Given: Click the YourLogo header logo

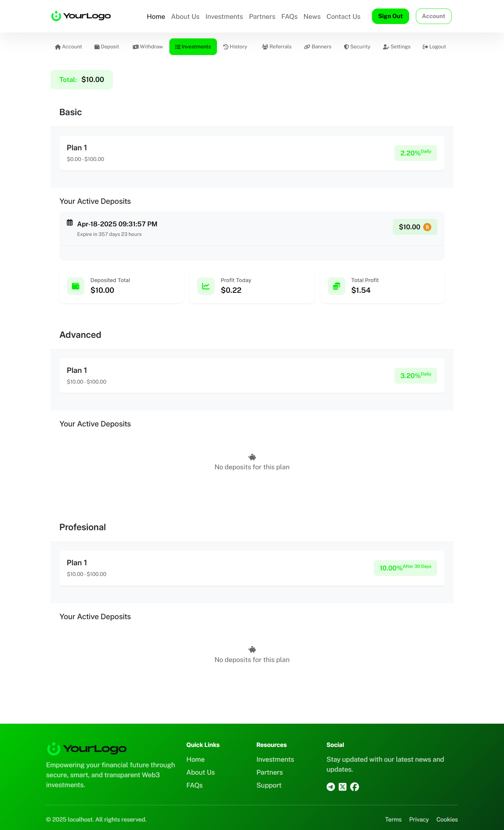Looking at the screenshot, I should (x=81, y=16).
